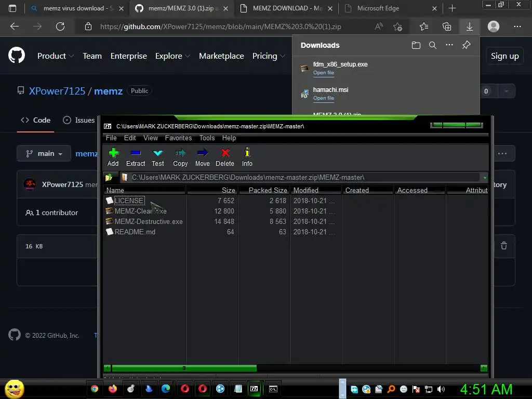Click the left arrow of 7-Zip scrollbar

(107, 368)
